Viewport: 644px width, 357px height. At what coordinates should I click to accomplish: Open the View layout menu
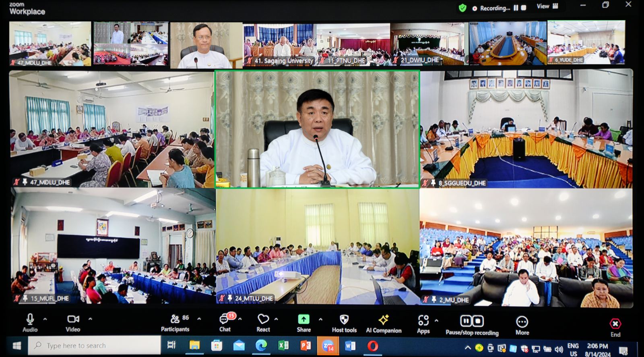pyautogui.click(x=547, y=6)
